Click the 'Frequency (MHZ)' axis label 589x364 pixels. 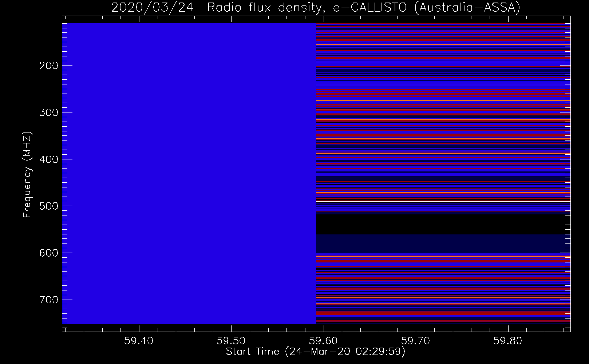pos(27,174)
